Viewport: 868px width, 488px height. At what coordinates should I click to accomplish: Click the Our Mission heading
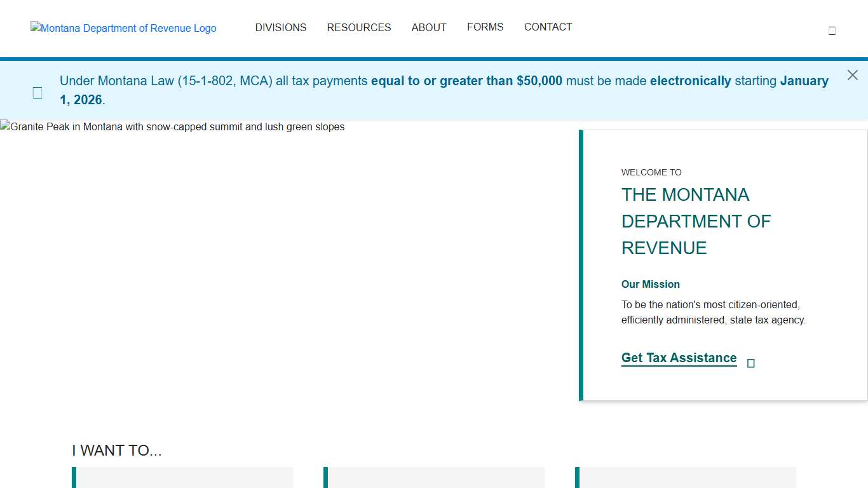coord(650,284)
